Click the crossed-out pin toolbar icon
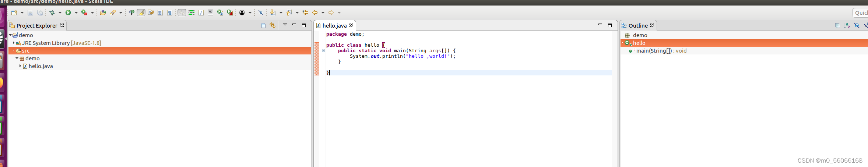The width and height of the screenshot is (868, 167). [261, 13]
